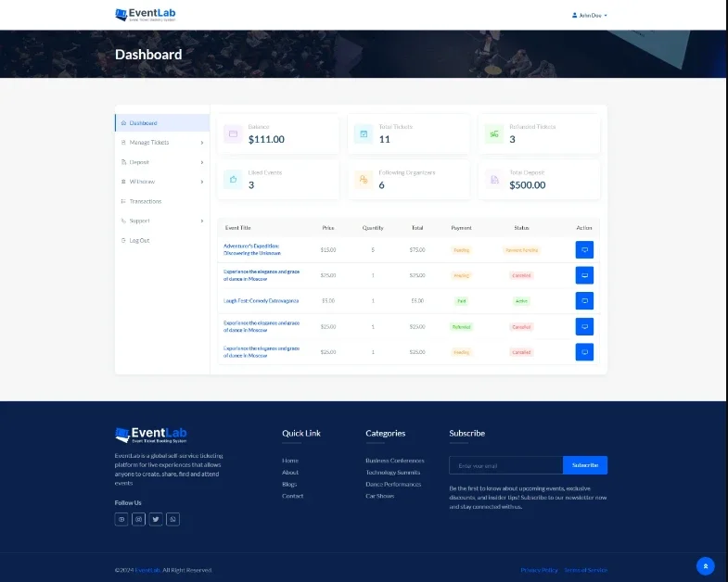Image resolution: width=728 pixels, height=582 pixels.
Task: Open Car Shows category
Action: 380,496
